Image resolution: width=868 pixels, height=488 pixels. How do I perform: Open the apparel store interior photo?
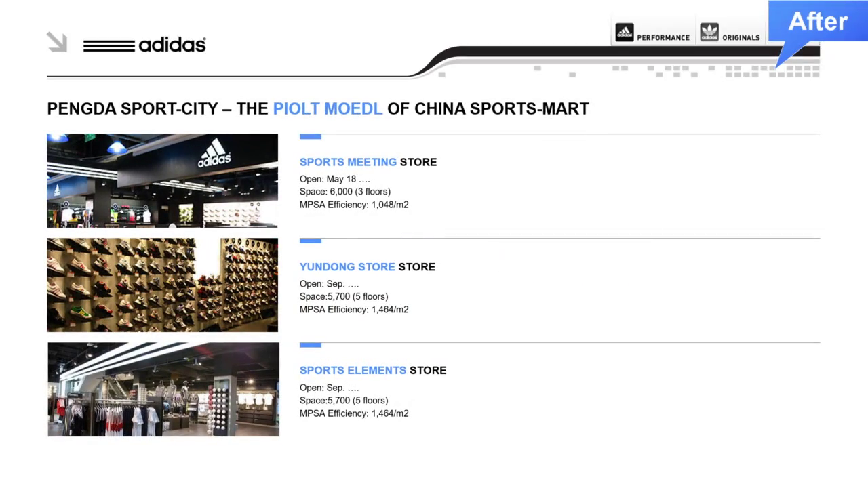pyautogui.click(x=163, y=389)
